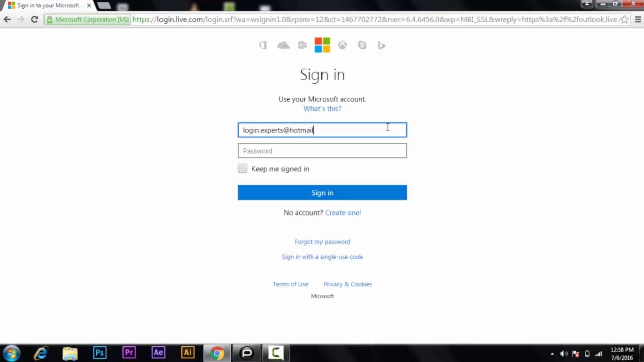644x362 pixels.
Task: Click the volume speaker tray icon
Action: coord(564,354)
